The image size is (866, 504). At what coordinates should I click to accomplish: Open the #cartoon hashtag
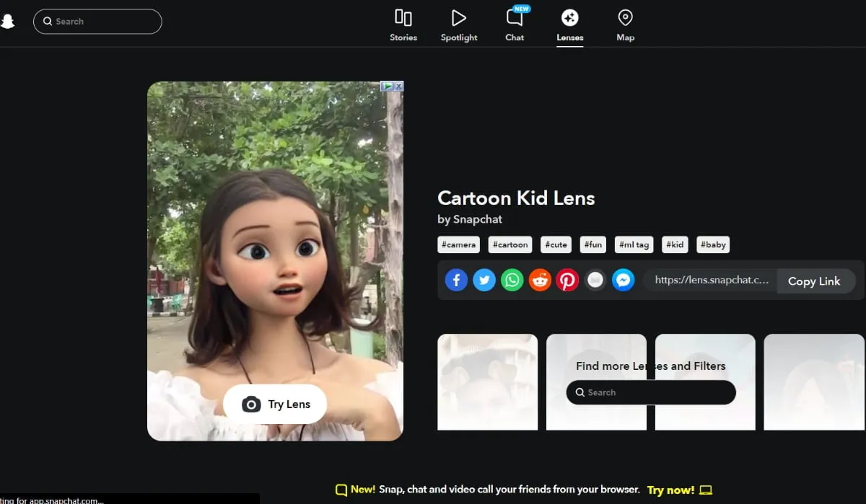[x=509, y=244]
